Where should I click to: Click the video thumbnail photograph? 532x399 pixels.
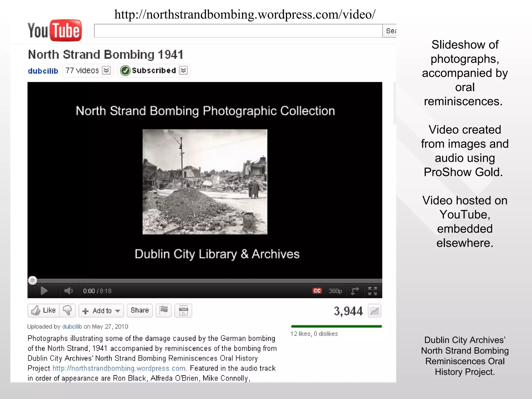pyautogui.click(x=205, y=182)
